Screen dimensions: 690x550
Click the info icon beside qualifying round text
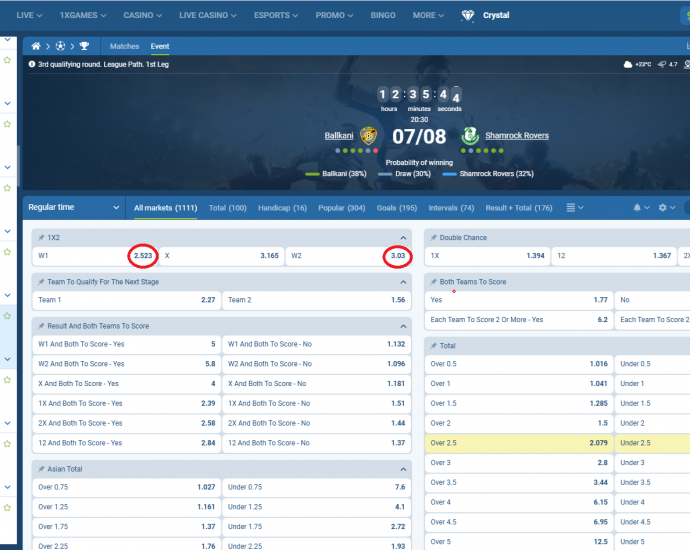click(x=32, y=64)
